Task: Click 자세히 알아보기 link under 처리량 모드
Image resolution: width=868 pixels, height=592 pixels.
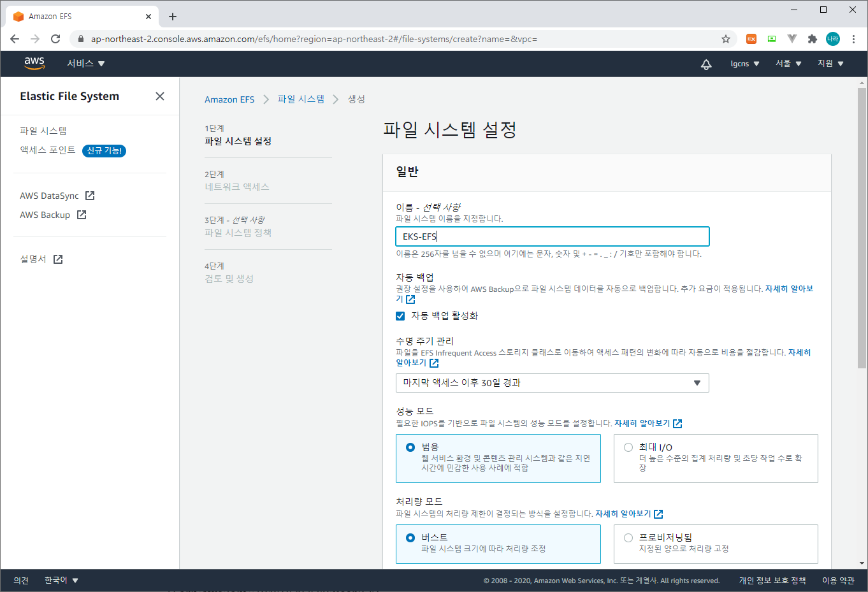Action: 623,514
